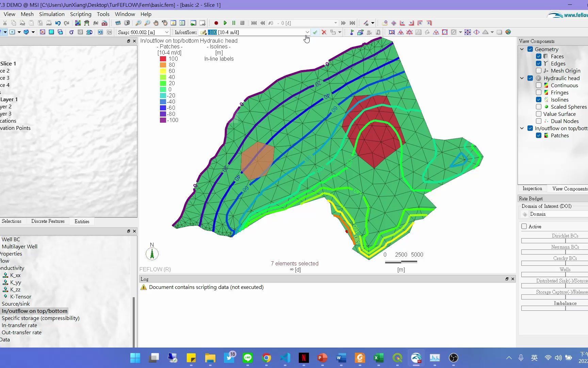Click the Zoom In magnifier tool
588x368 pixels.
tap(138, 23)
